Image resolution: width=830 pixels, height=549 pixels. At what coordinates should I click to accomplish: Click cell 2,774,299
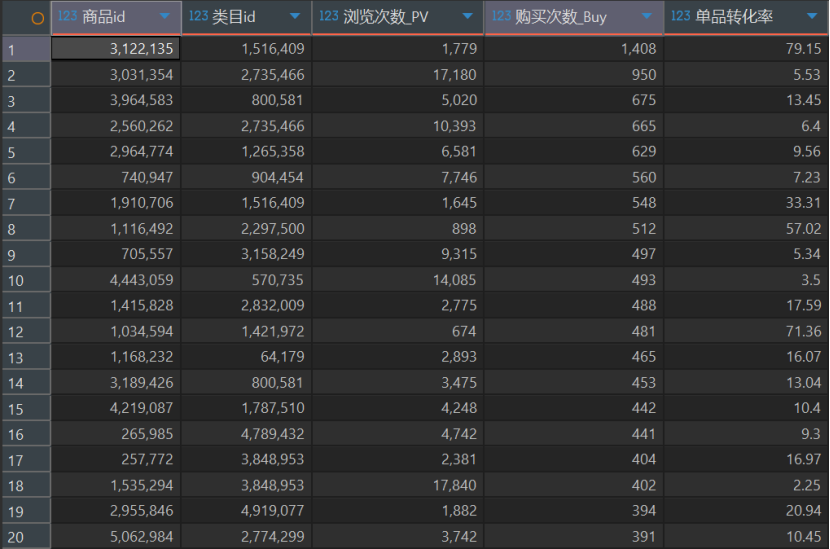point(247,537)
